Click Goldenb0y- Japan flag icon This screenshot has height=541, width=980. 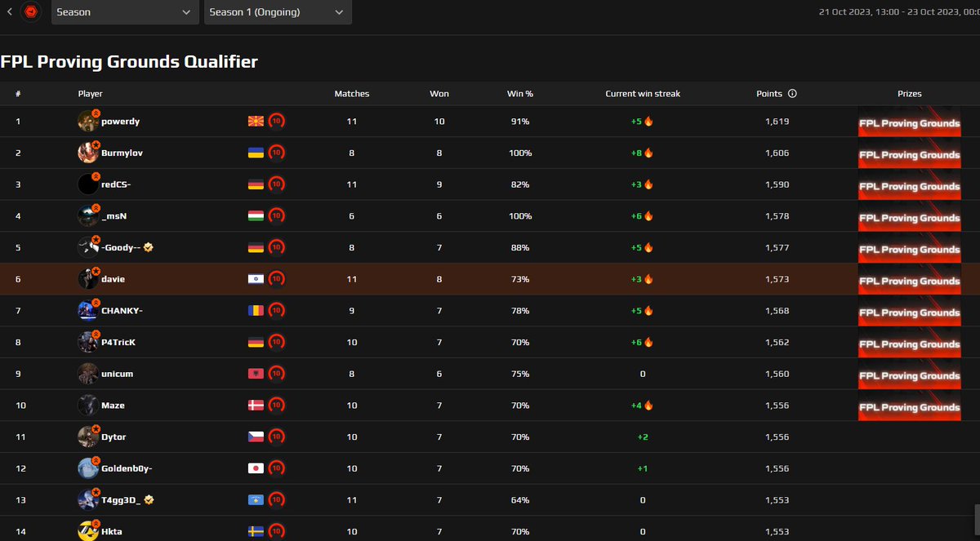pos(255,468)
